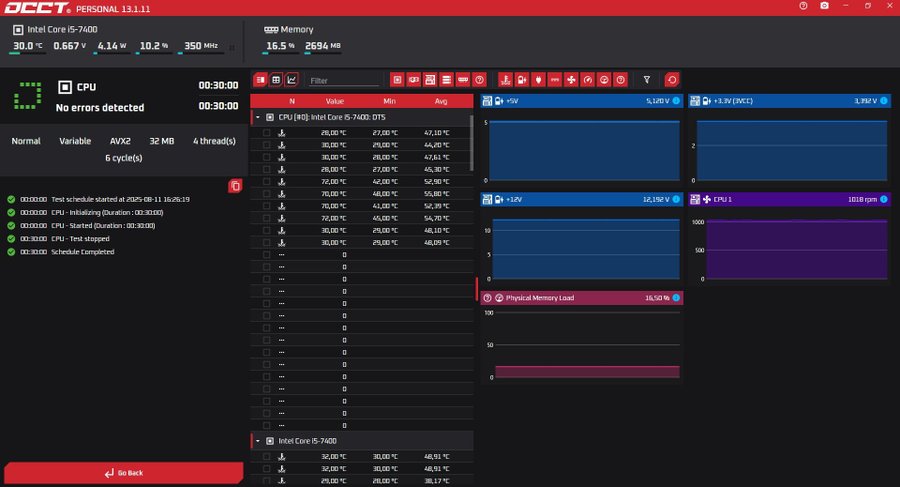Image resolution: width=900 pixels, height=487 pixels.
Task: Toggle the temperature sensor type filter
Action: coord(505,80)
